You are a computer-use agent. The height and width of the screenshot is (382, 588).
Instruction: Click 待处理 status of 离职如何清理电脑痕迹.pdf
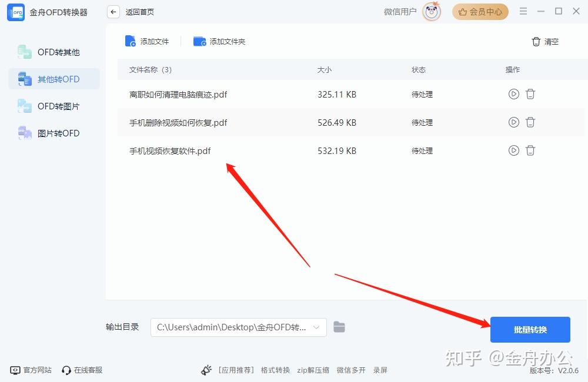(422, 95)
